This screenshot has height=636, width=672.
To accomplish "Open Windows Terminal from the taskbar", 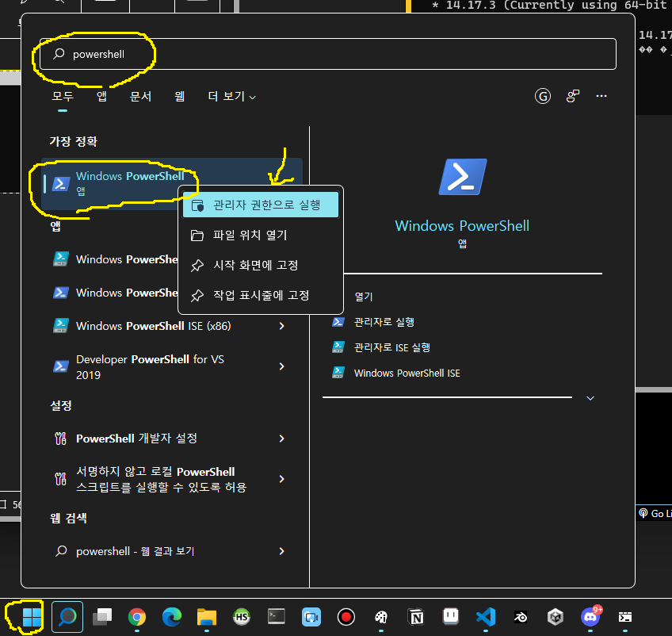I will click(x=625, y=617).
